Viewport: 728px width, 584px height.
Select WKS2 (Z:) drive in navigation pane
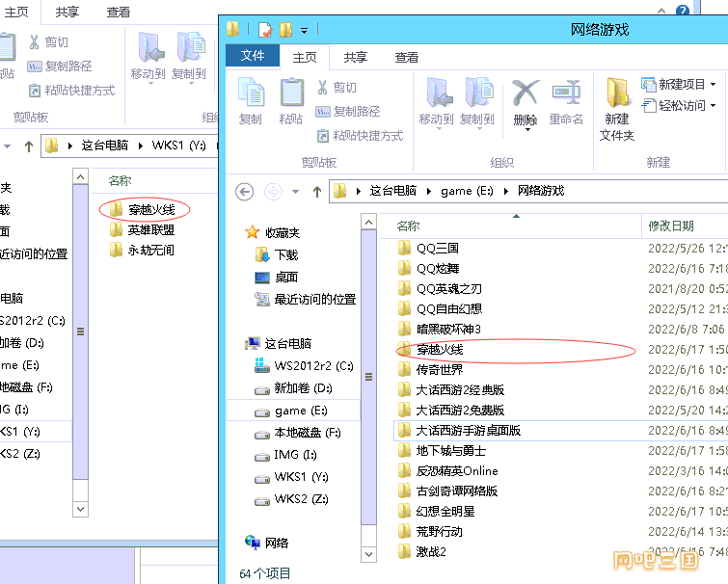pos(291,499)
